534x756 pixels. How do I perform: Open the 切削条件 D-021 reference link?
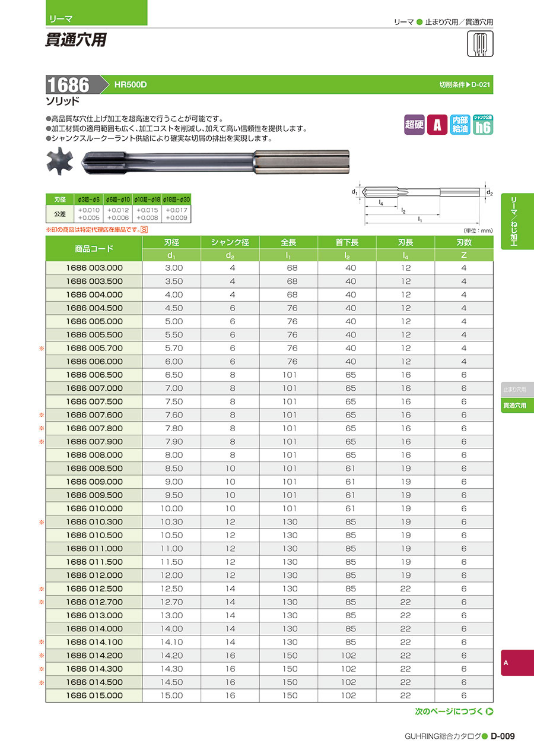pos(465,85)
